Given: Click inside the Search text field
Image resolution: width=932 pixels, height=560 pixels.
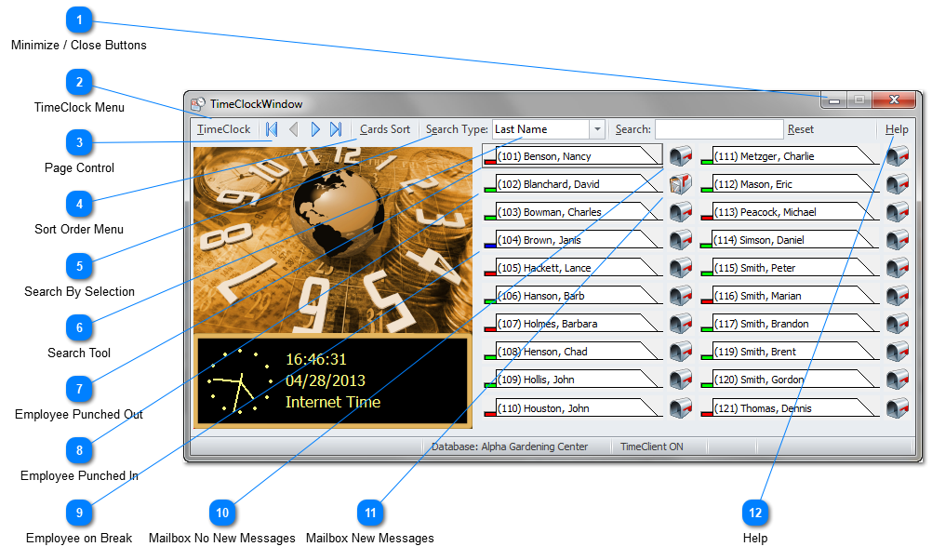Looking at the screenshot, I should point(718,129).
